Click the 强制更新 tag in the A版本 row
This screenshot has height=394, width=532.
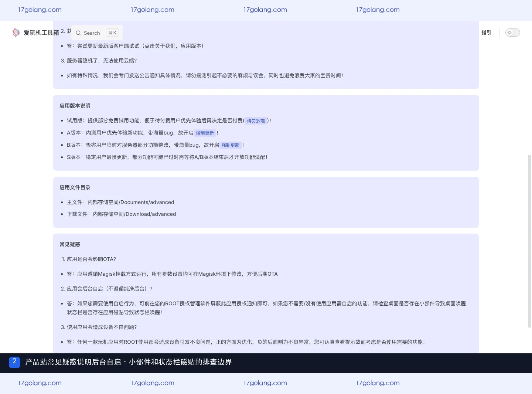point(205,133)
